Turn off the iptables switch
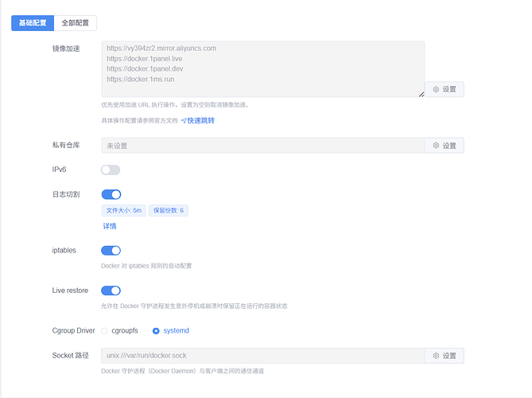This screenshot has width=532, height=398. point(111,250)
